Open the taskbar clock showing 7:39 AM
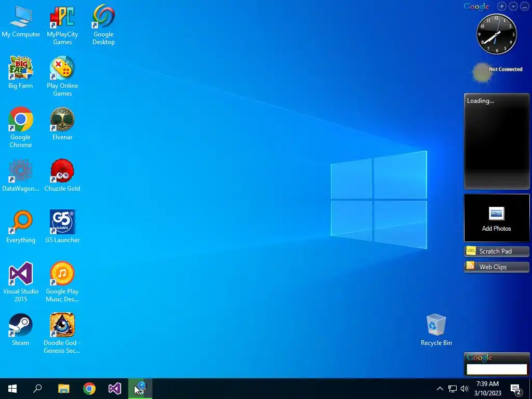The image size is (532, 399). [x=487, y=389]
